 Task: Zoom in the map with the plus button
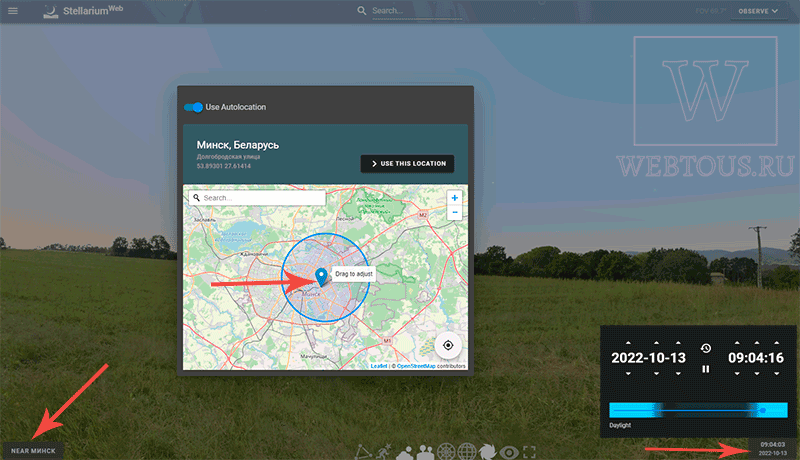pyautogui.click(x=454, y=198)
